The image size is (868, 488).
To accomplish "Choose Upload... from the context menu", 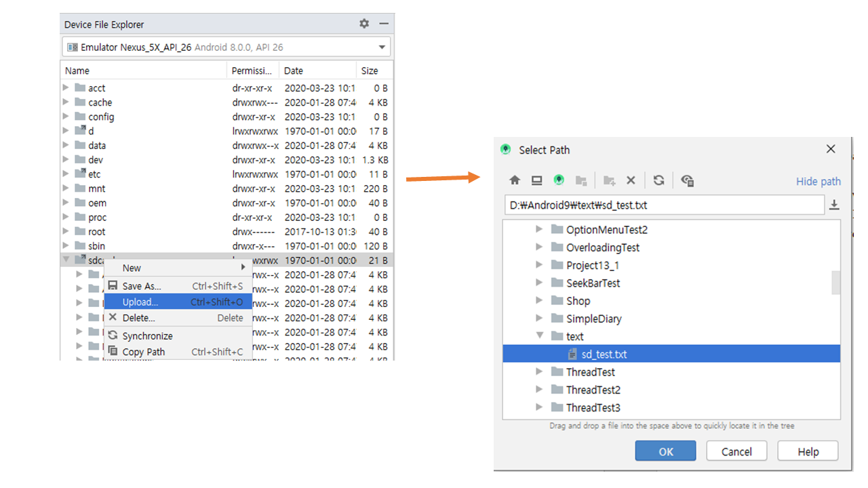I will (x=140, y=302).
